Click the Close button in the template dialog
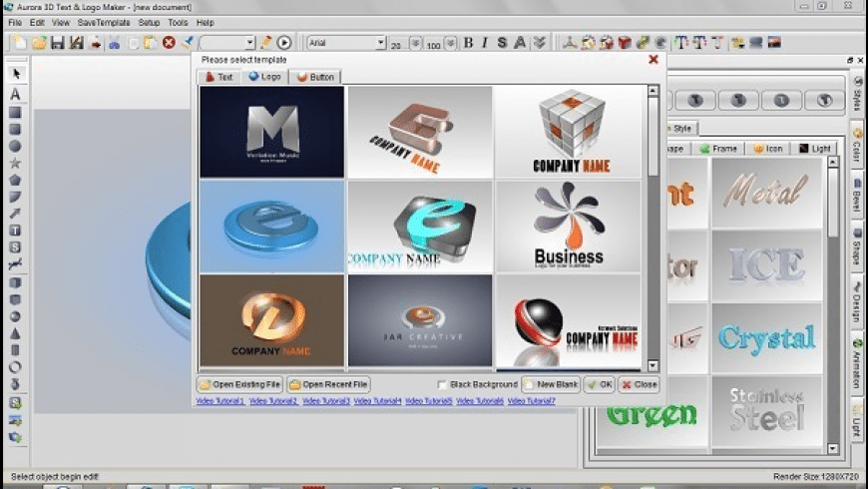Image resolution: width=868 pixels, height=489 pixels. 640,384
